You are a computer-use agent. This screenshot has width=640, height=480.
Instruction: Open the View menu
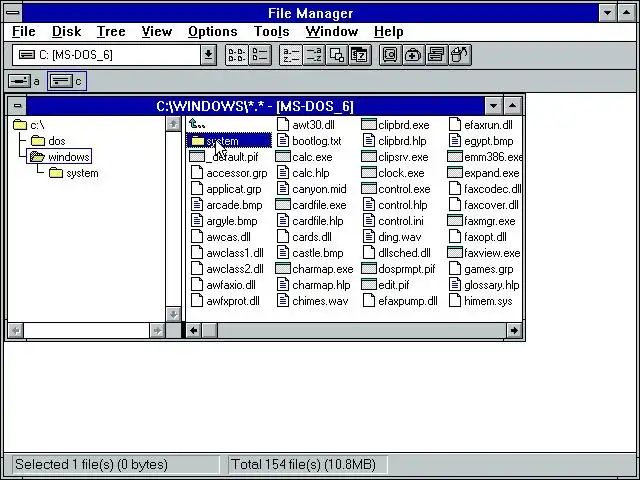(157, 31)
